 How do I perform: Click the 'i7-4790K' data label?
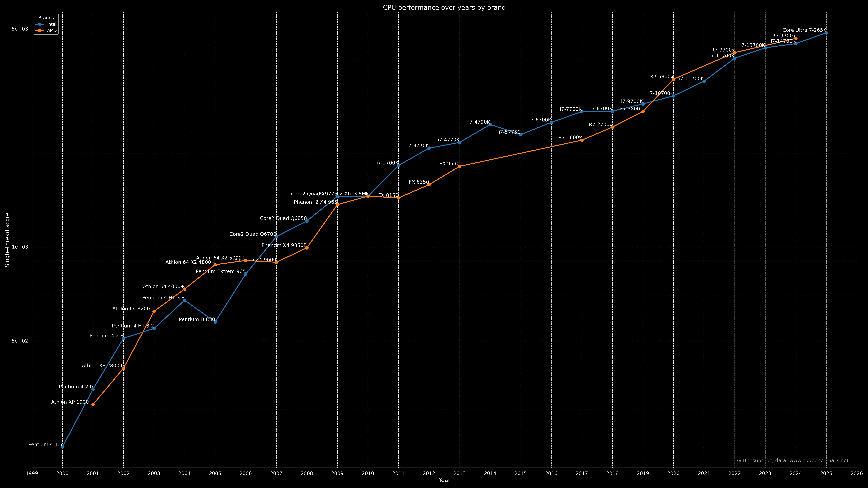click(x=479, y=122)
